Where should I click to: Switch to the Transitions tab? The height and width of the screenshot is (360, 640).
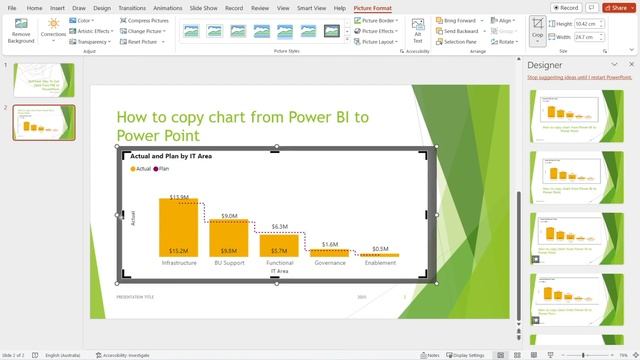click(132, 8)
